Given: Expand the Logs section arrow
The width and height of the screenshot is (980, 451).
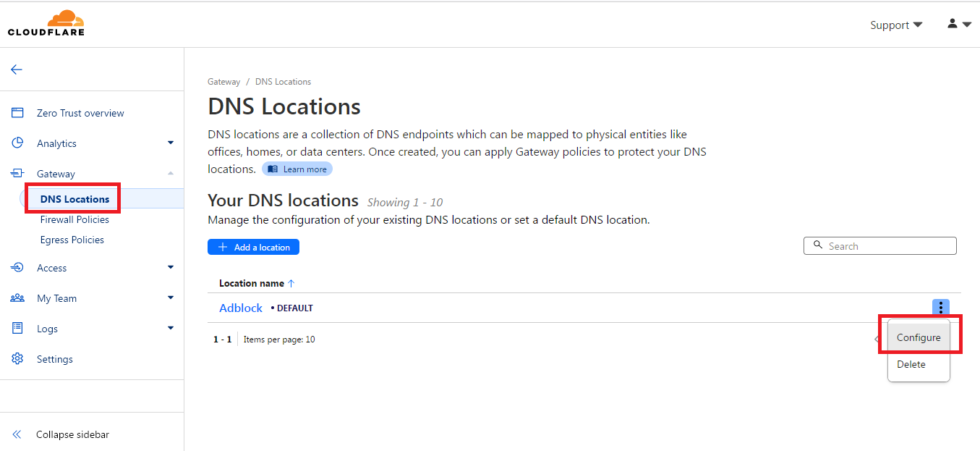Looking at the screenshot, I should [x=171, y=328].
